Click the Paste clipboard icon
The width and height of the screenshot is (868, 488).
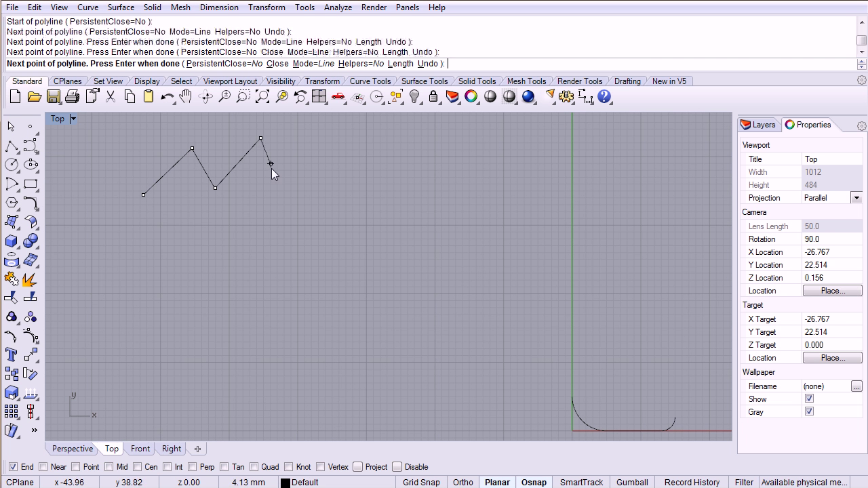click(149, 97)
